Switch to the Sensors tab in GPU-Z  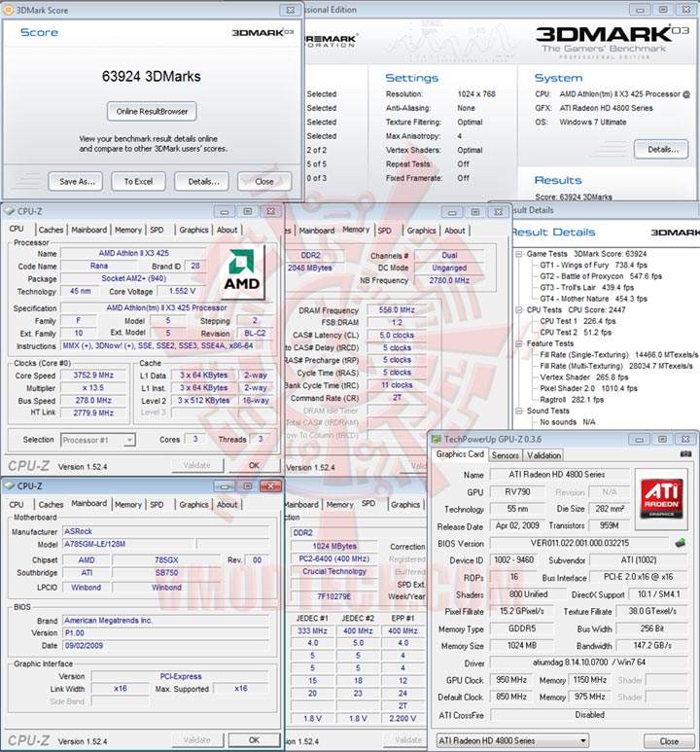pyautogui.click(x=505, y=455)
